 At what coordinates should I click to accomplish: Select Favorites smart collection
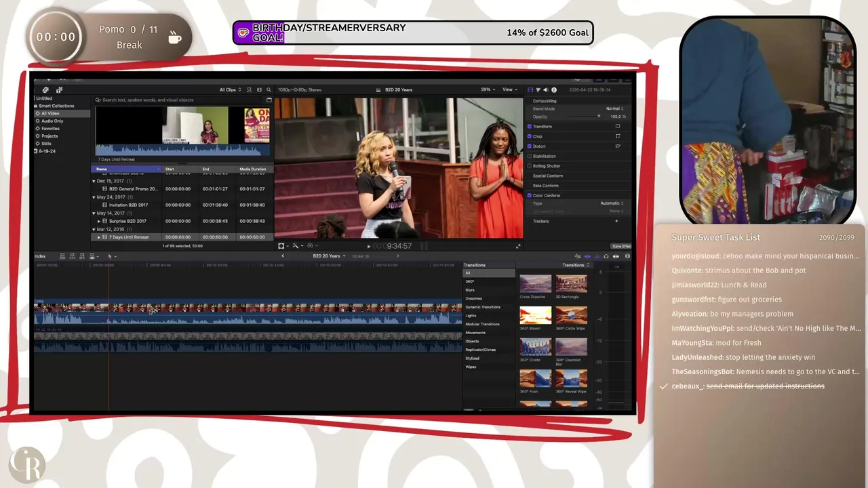click(x=50, y=128)
